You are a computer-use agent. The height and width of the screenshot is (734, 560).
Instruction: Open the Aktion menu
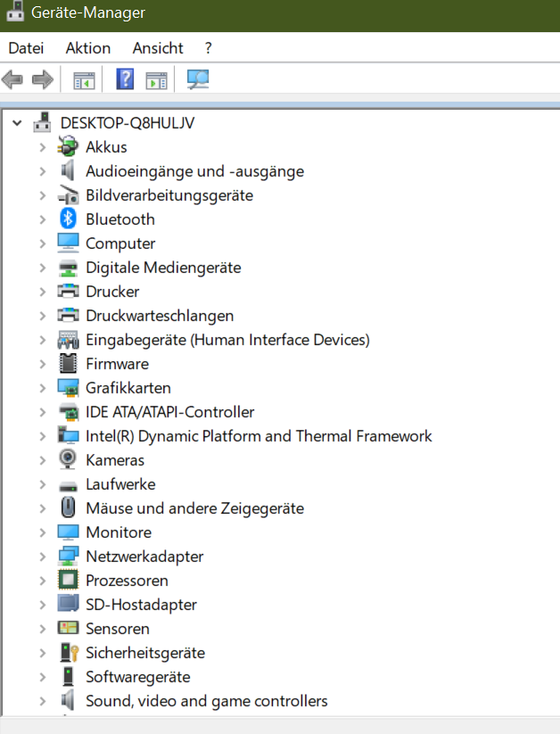pos(88,48)
